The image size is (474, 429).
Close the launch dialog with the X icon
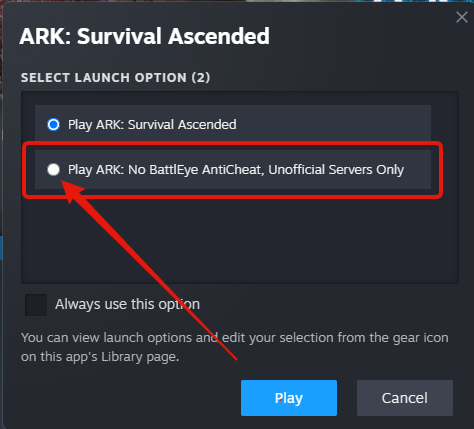coord(462,17)
